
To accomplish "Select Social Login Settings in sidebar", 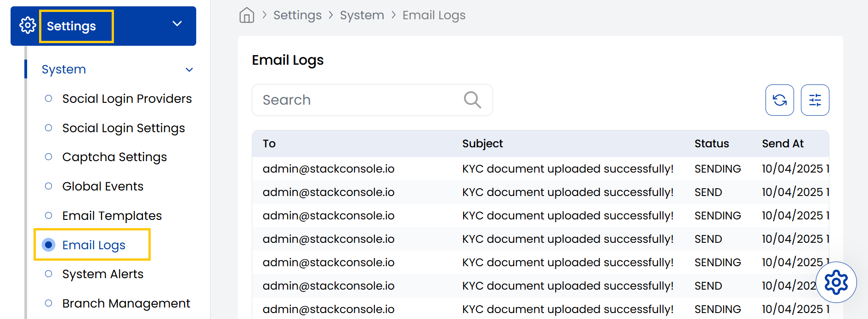I will (x=123, y=128).
